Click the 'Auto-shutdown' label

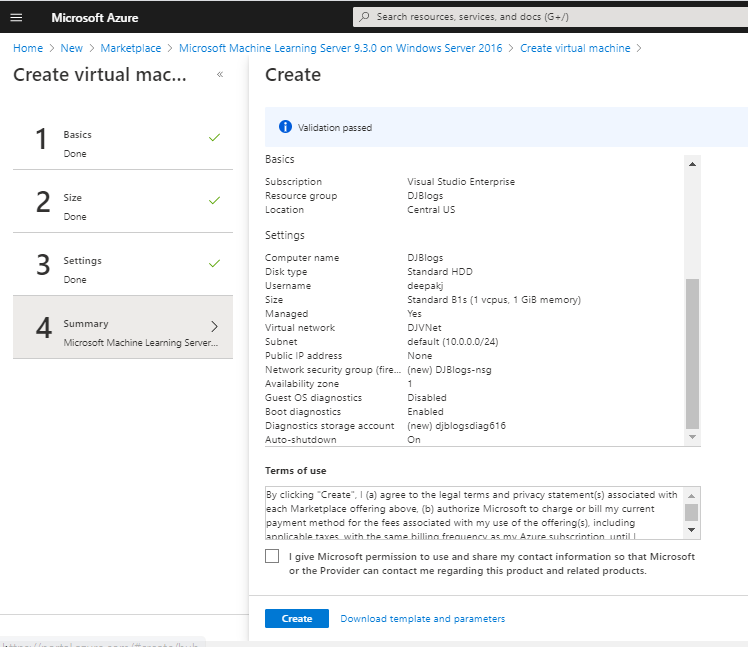pos(301,439)
